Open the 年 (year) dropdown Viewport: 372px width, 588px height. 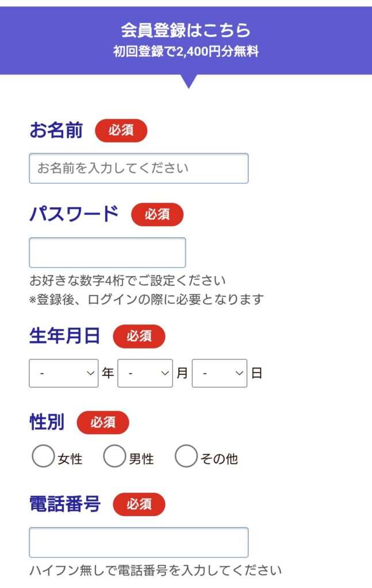63,372
